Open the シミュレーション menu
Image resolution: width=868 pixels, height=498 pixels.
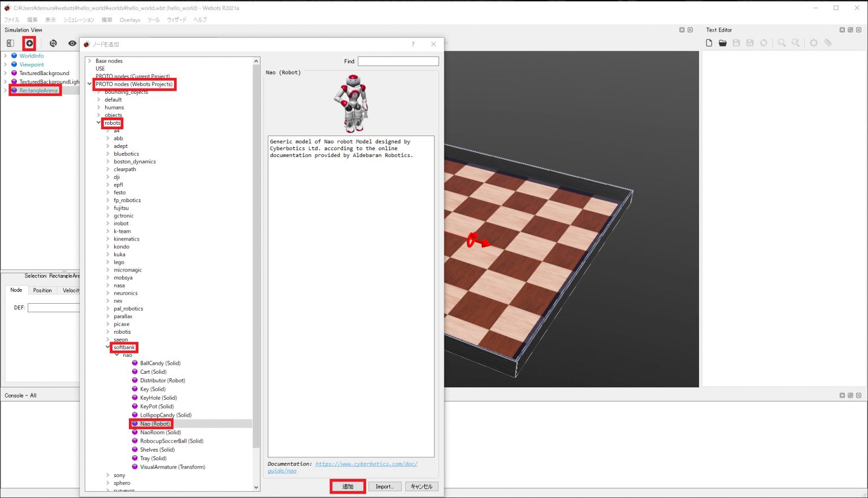click(79, 19)
